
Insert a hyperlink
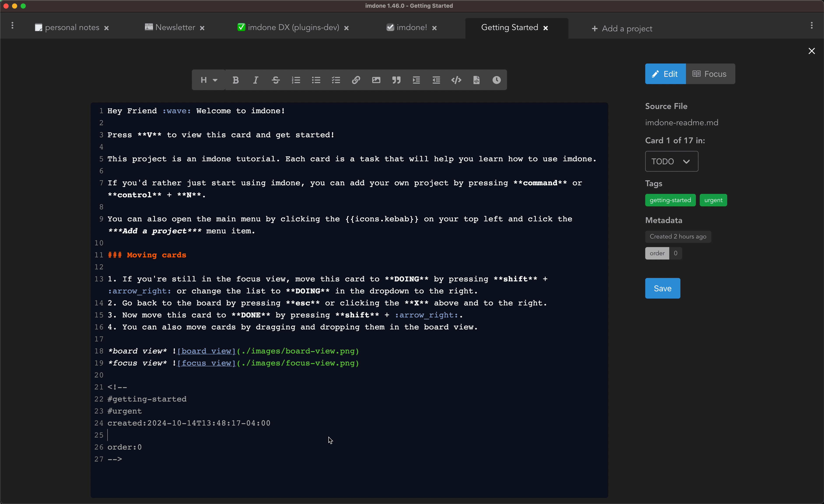pyautogui.click(x=356, y=80)
